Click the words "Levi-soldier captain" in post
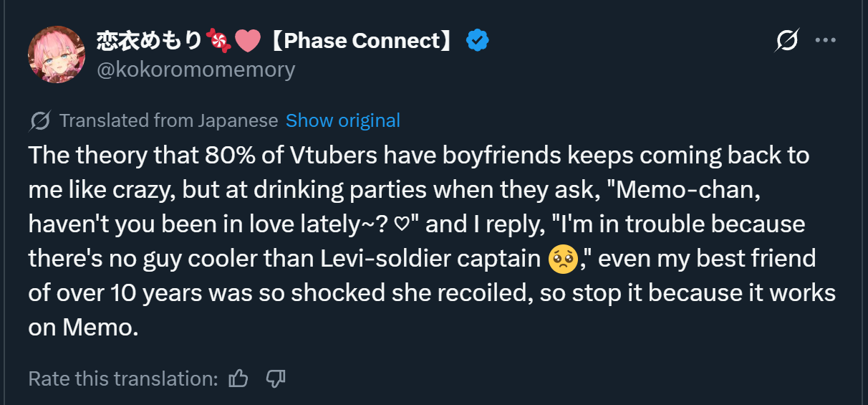 (418, 259)
